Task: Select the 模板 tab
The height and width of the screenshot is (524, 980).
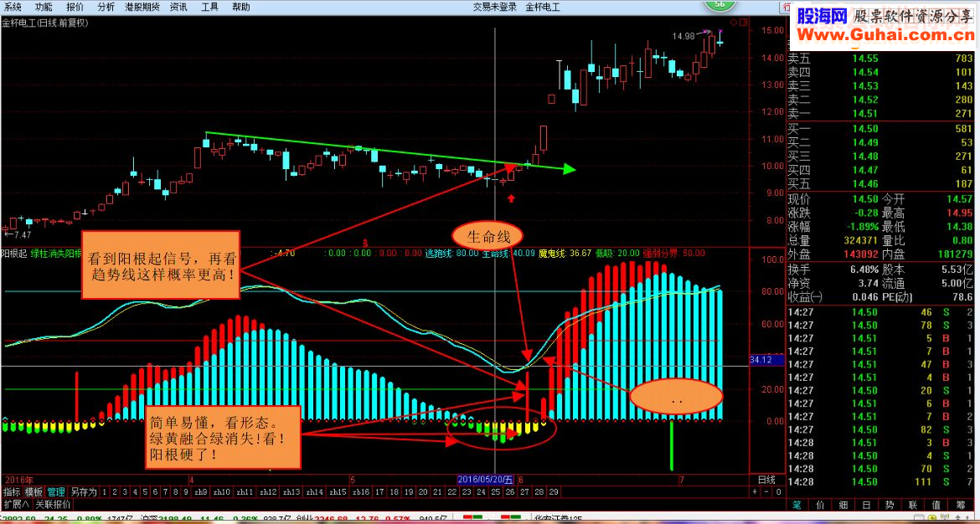Action: (x=34, y=492)
